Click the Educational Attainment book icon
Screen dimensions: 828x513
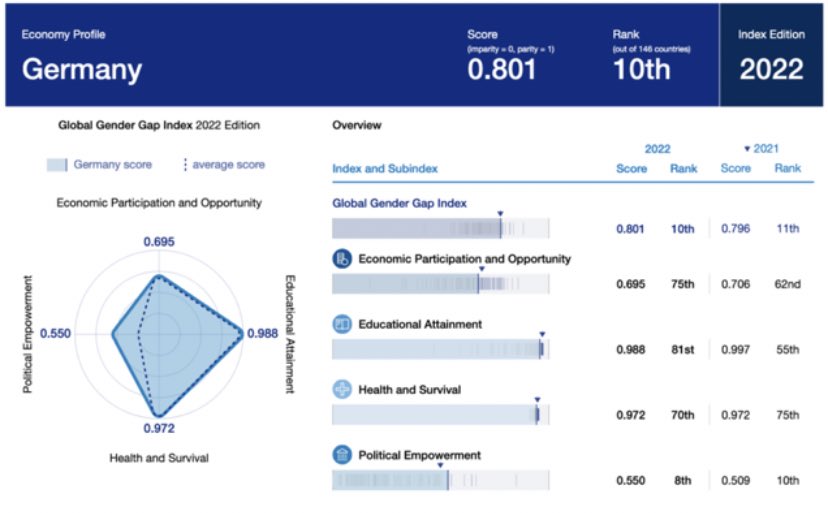pos(342,324)
